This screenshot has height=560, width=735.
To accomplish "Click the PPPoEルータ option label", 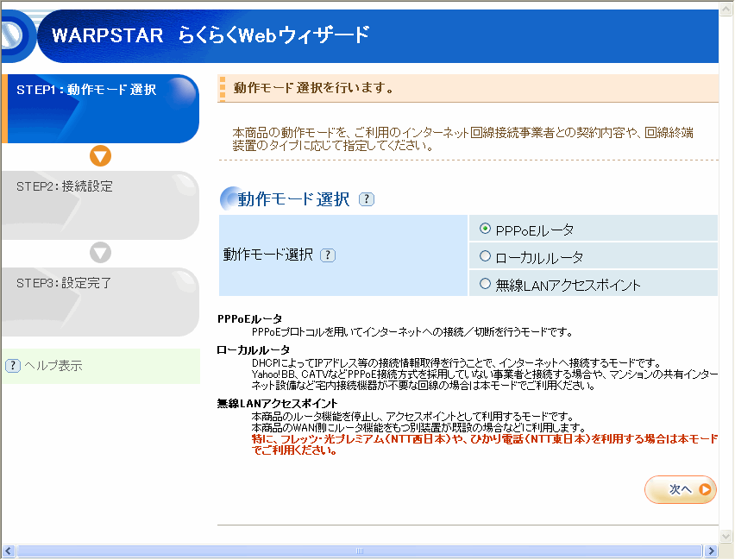I will 535,230.
